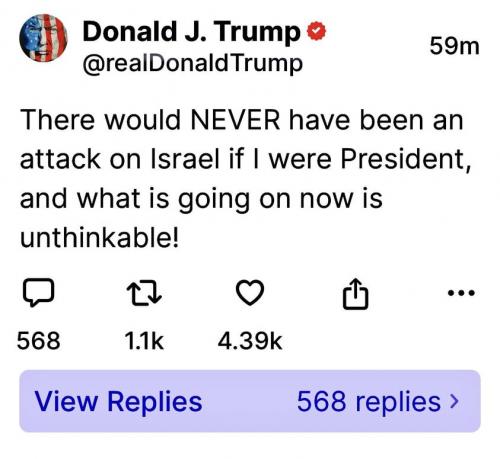Open the three-dot more options menu
This screenshot has height=459, width=500.
(461, 293)
